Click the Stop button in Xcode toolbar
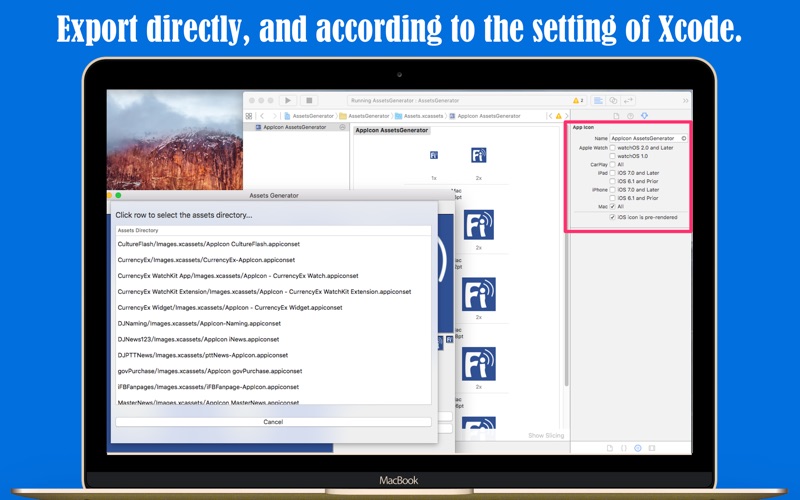 tap(309, 101)
